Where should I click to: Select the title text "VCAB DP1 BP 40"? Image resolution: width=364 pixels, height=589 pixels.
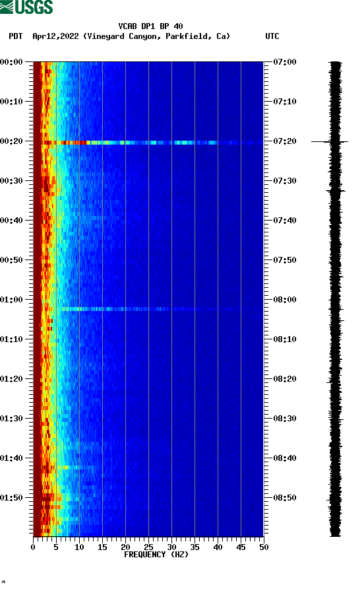(x=150, y=26)
